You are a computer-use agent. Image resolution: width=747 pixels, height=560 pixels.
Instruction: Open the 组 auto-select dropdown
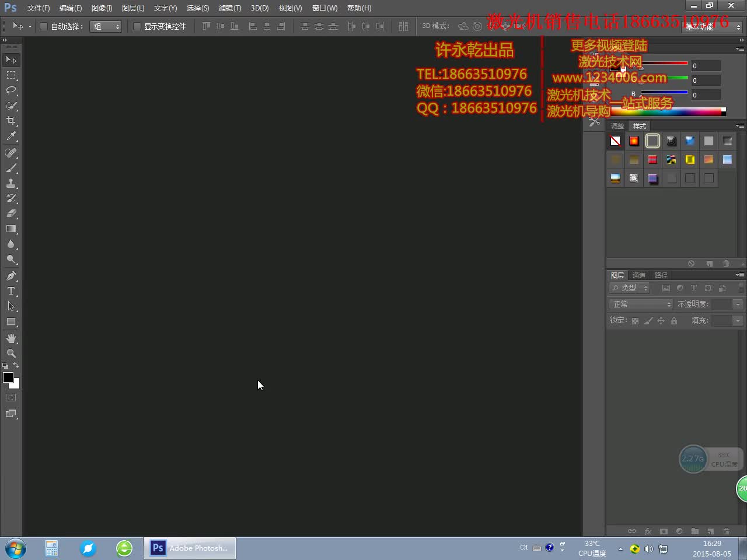pos(106,26)
